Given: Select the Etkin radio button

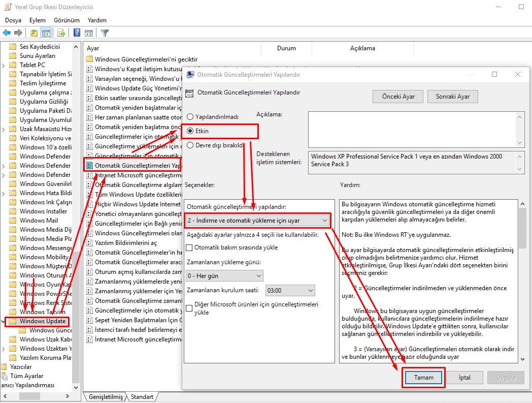Looking at the screenshot, I should coord(190,131).
